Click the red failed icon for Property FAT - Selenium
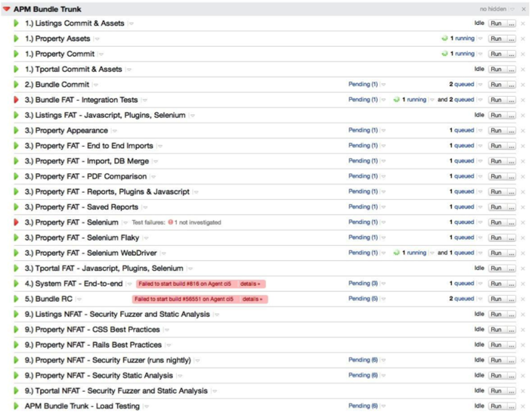 coord(17,222)
